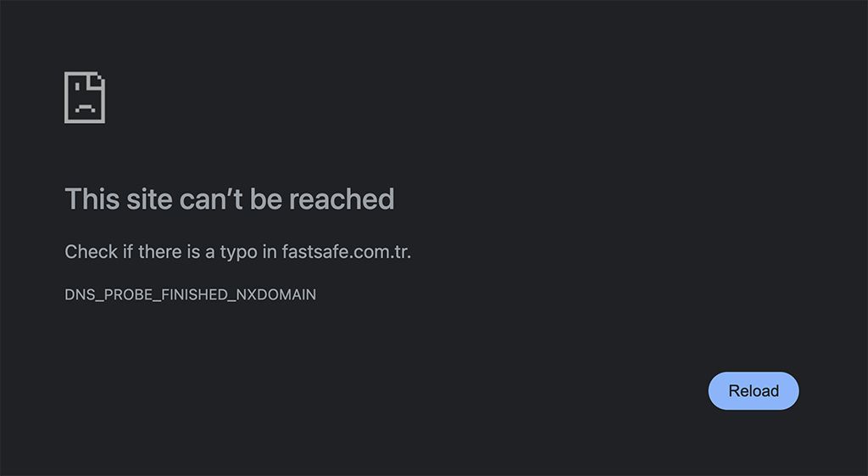Screen dimensions: 868x476
Task: Select the DNS_PROBE_FINISHED_NXDOMAIN error code
Action: (x=191, y=294)
